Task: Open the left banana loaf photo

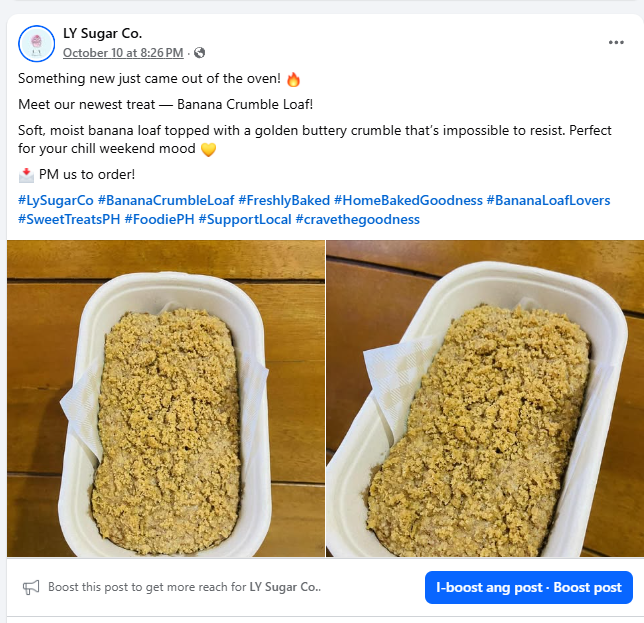Action: pyautogui.click(x=166, y=398)
